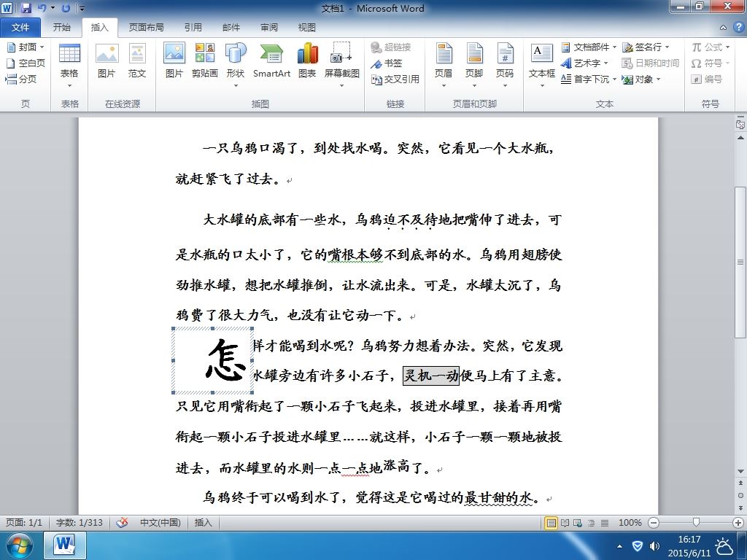Switch to the View (视图) tab
Viewport: 747px width, 560px height.
point(307,28)
